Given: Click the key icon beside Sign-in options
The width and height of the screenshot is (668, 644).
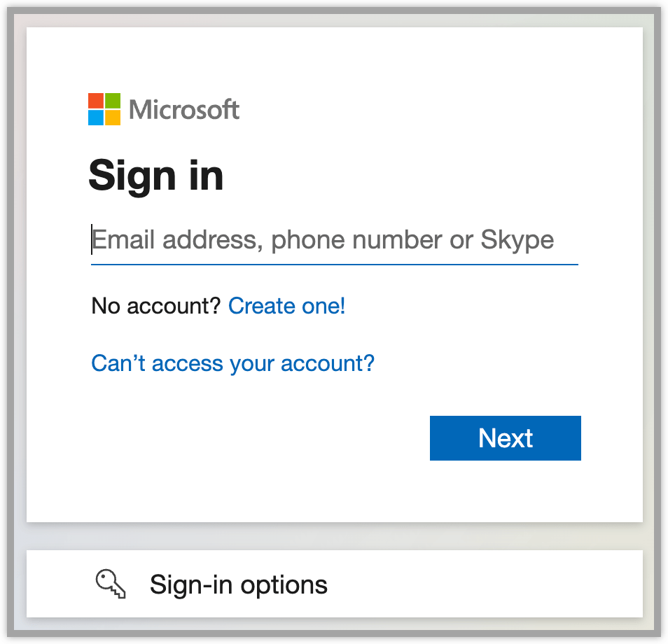Looking at the screenshot, I should 111,584.
